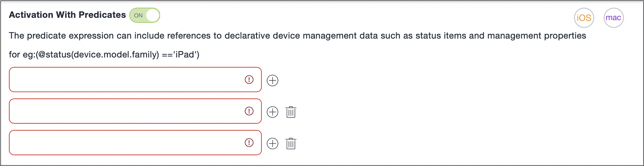Click the ON label inside the switch
Screen dimensions: 644x166
(139, 15)
